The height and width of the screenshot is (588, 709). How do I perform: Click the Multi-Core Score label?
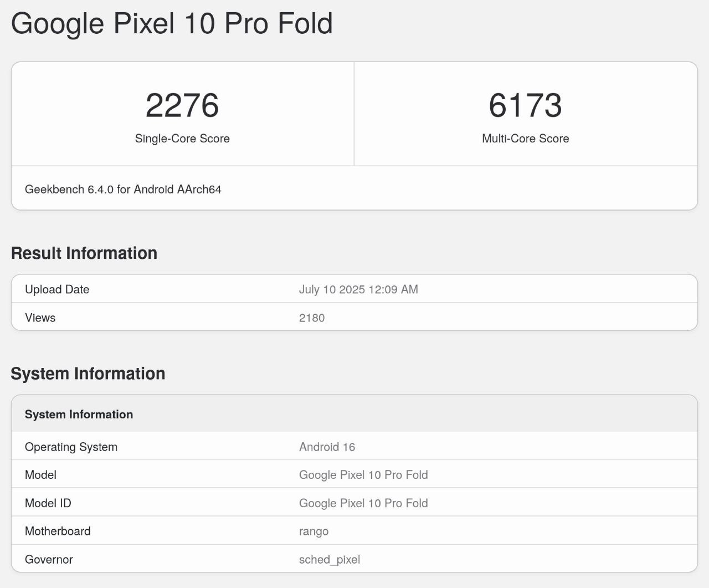click(525, 139)
